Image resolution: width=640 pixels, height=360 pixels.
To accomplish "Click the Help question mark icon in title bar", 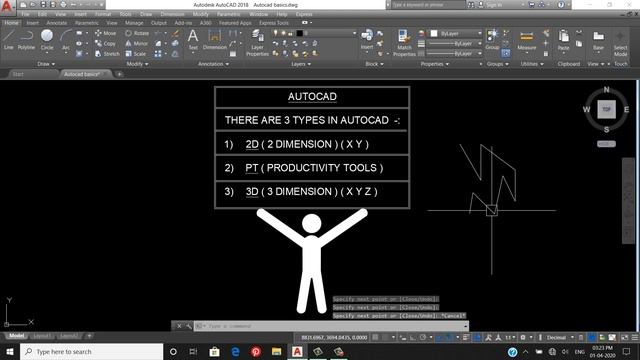I will (561, 5).
